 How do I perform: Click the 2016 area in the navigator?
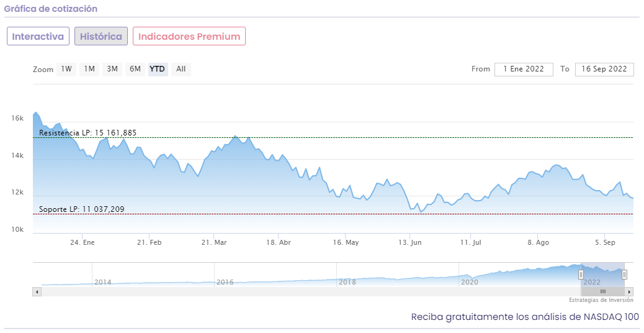[225, 282]
